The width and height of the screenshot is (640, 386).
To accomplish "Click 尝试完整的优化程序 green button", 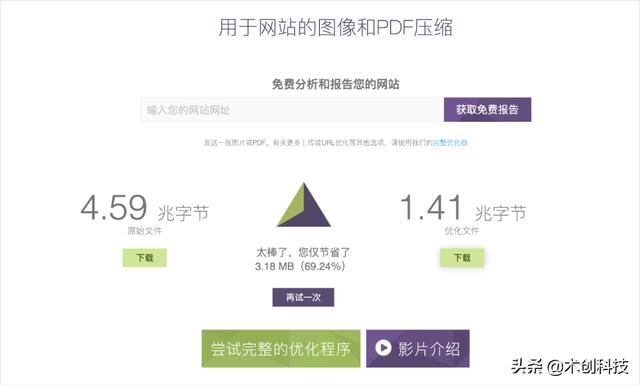I will [x=281, y=349].
